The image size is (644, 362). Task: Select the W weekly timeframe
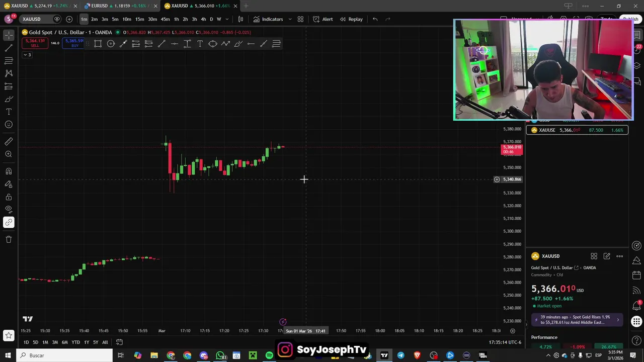[x=219, y=19]
